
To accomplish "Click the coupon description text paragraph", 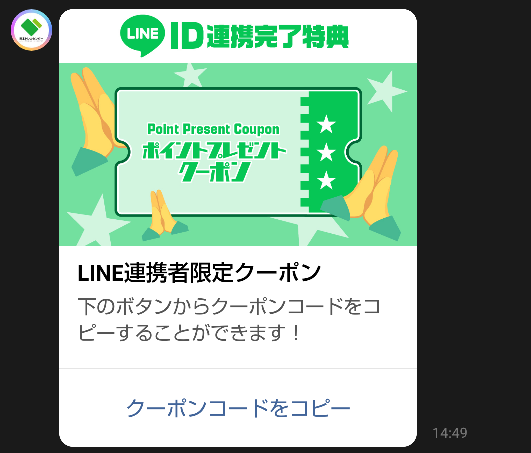I will point(229,320).
